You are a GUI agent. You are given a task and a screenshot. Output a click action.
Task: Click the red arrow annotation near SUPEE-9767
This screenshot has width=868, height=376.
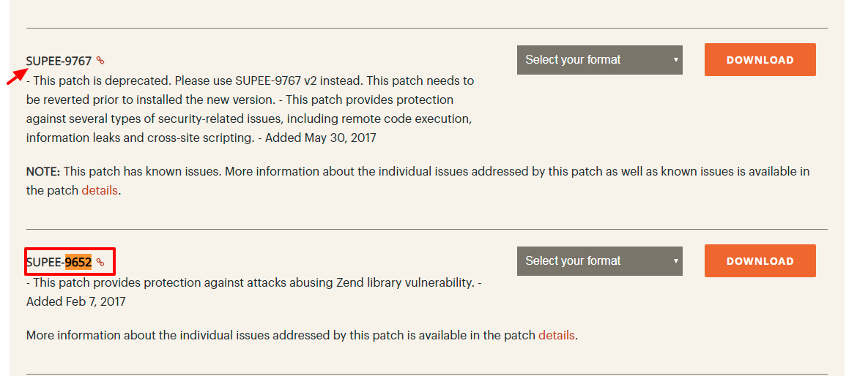(18, 75)
